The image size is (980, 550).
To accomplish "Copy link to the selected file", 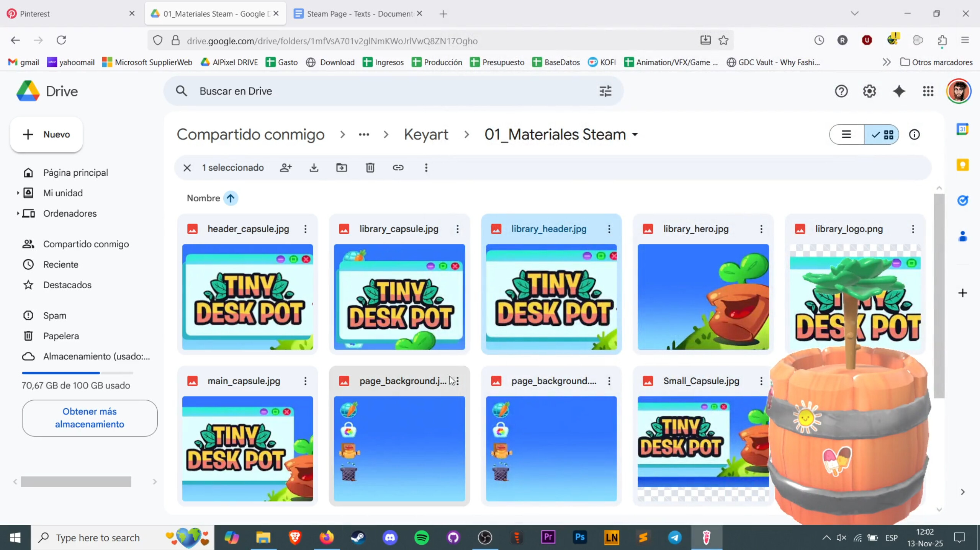I will (398, 167).
